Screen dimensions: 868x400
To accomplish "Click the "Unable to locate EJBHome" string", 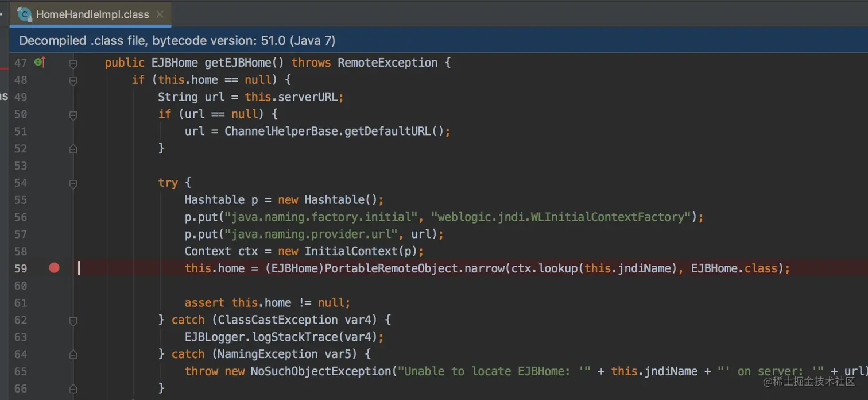I will [x=494, y=371].
